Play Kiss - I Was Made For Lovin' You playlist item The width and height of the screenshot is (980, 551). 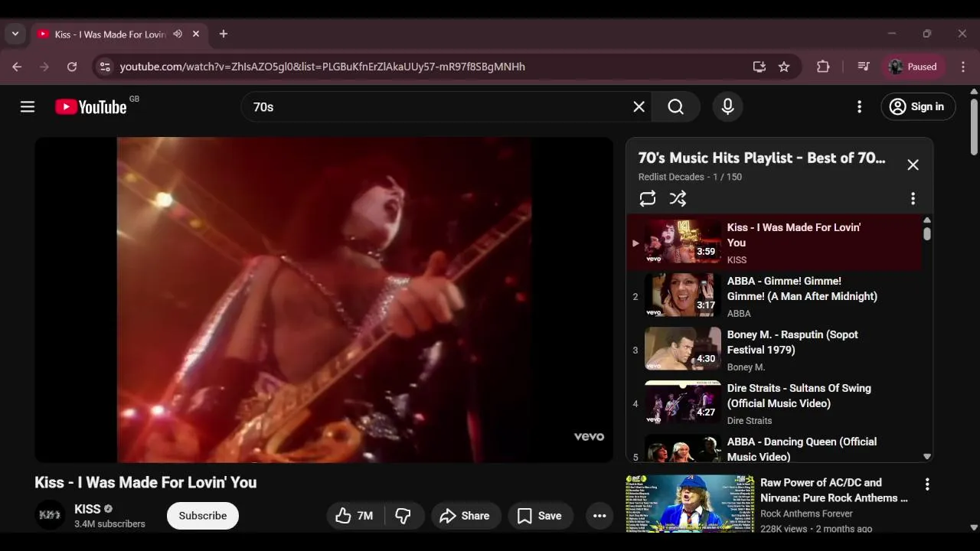774,243
